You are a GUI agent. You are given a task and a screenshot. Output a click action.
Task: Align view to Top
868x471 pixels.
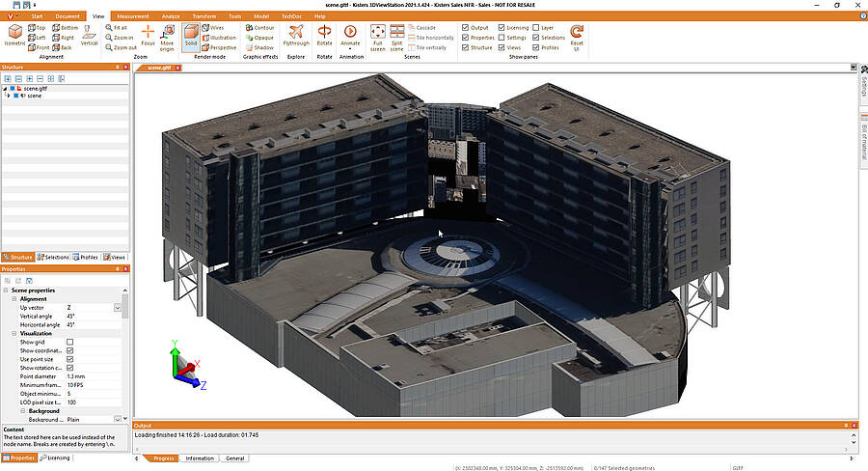pos(37,28)
